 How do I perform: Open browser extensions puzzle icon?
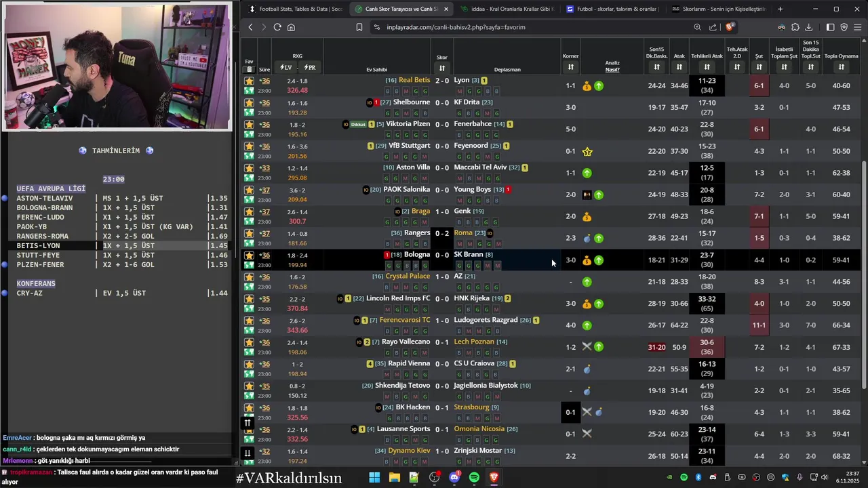[795, 27]
